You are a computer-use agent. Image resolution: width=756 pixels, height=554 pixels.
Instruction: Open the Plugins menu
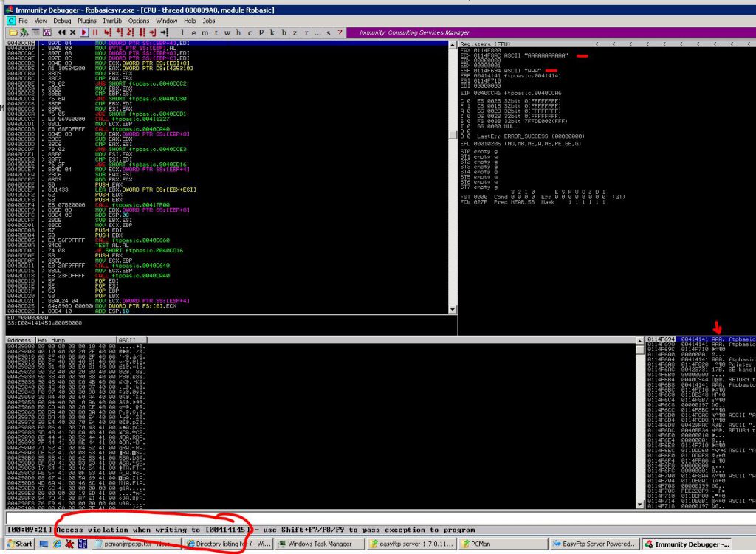[x=87, y=21]
